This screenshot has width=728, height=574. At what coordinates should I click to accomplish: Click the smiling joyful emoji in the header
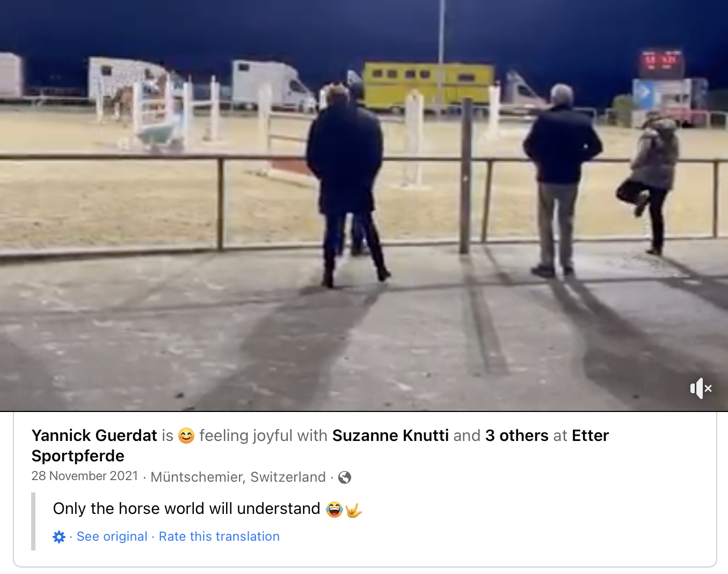tap(186, 436)
